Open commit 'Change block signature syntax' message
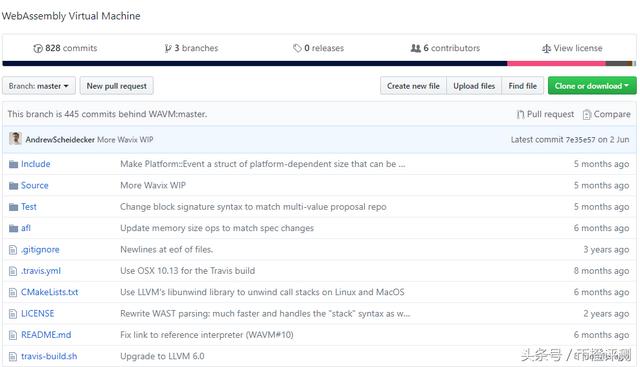 click(253, 207)
